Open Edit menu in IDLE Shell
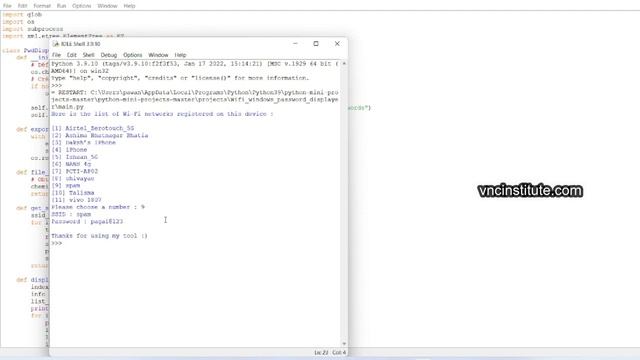Screen dimensions: 640x360 pos(71,55)
